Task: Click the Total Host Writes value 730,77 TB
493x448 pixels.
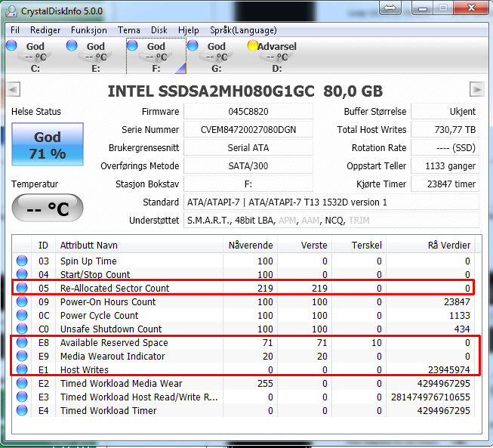Action: point(445,130)
